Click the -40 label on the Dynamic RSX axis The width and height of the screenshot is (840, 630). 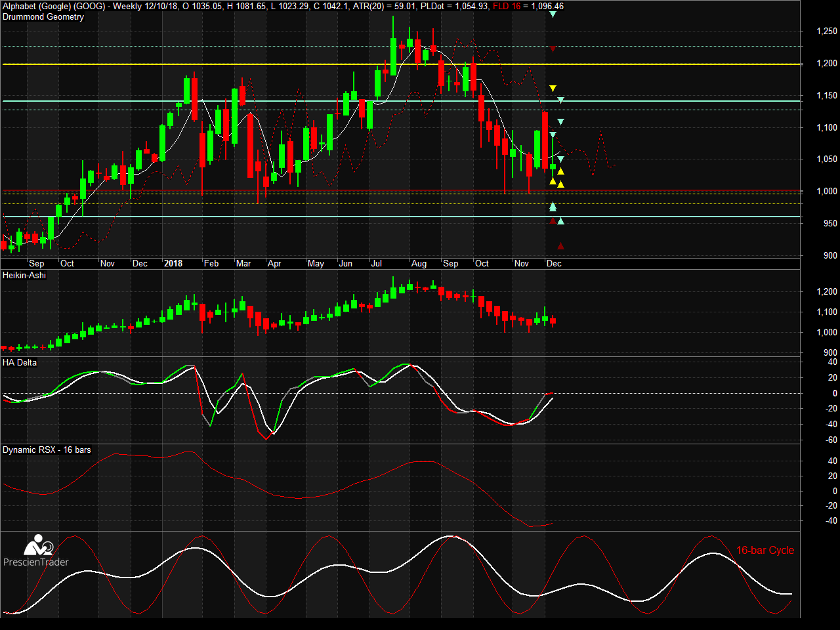(x=831, y=520)
